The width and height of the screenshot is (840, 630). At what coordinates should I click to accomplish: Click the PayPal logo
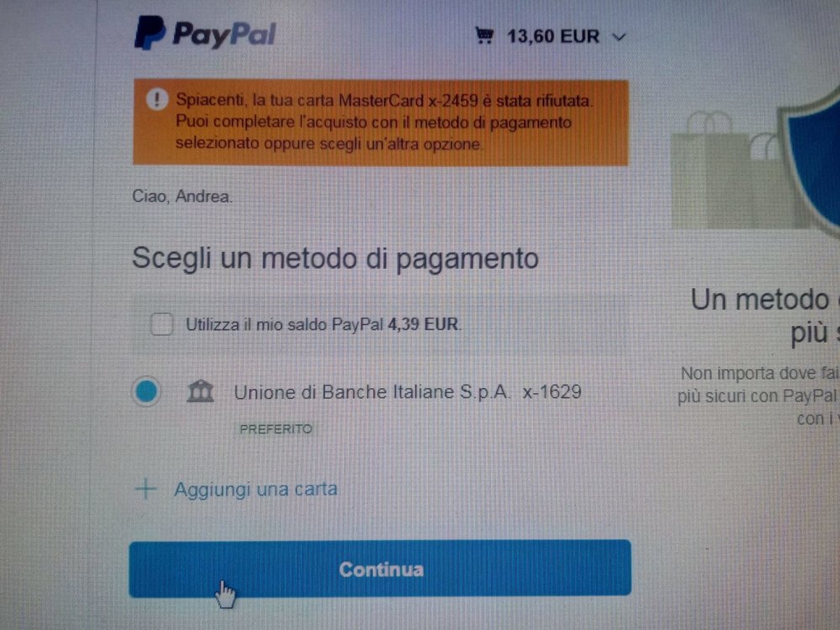[205, 34]
